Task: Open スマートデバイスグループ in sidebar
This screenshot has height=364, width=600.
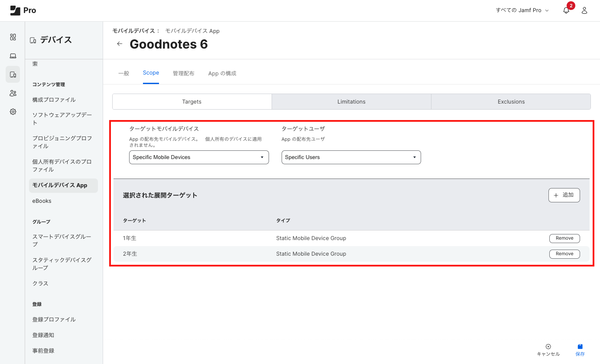Action: pos(62,240)
